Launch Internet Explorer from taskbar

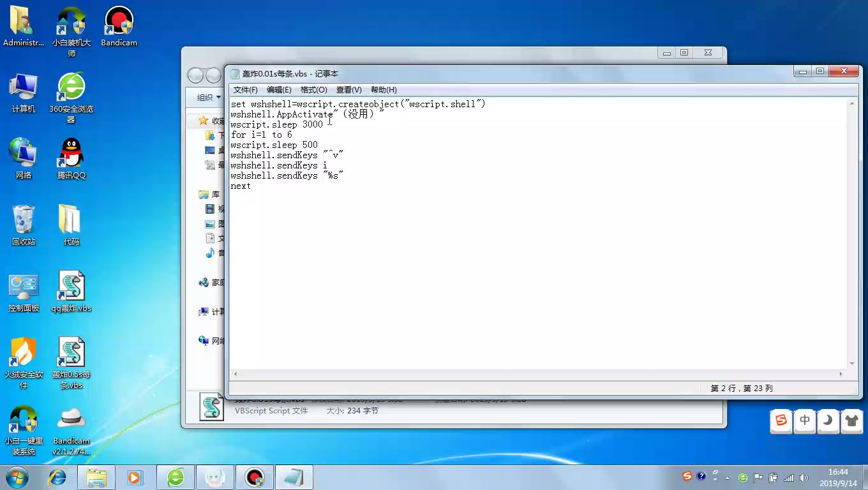57,477
